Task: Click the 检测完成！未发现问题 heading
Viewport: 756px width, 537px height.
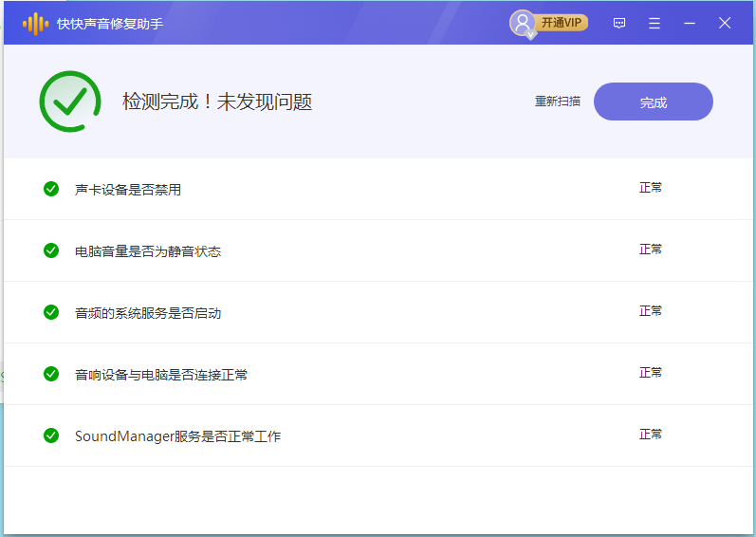Action: [217, 102]
